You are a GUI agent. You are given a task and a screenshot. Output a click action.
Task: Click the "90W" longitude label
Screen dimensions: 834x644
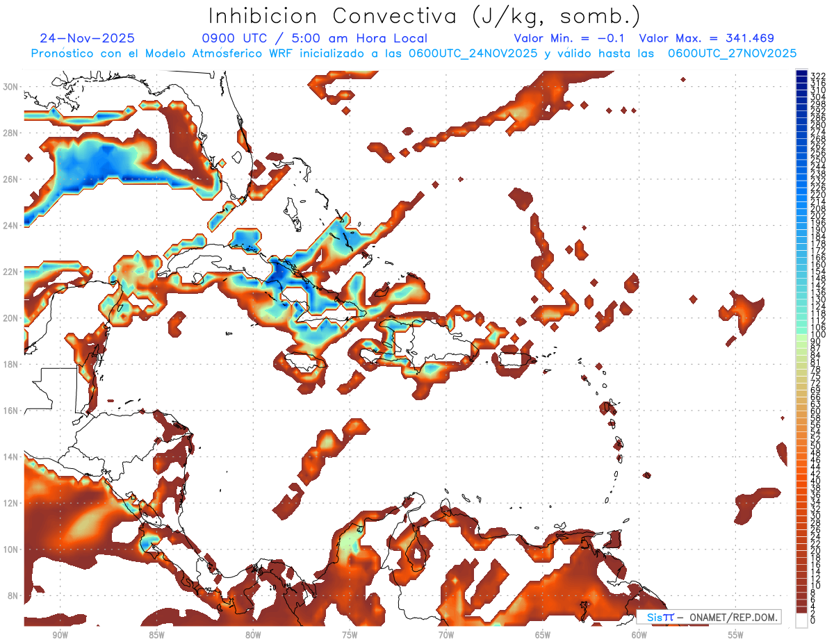(60, 635)
